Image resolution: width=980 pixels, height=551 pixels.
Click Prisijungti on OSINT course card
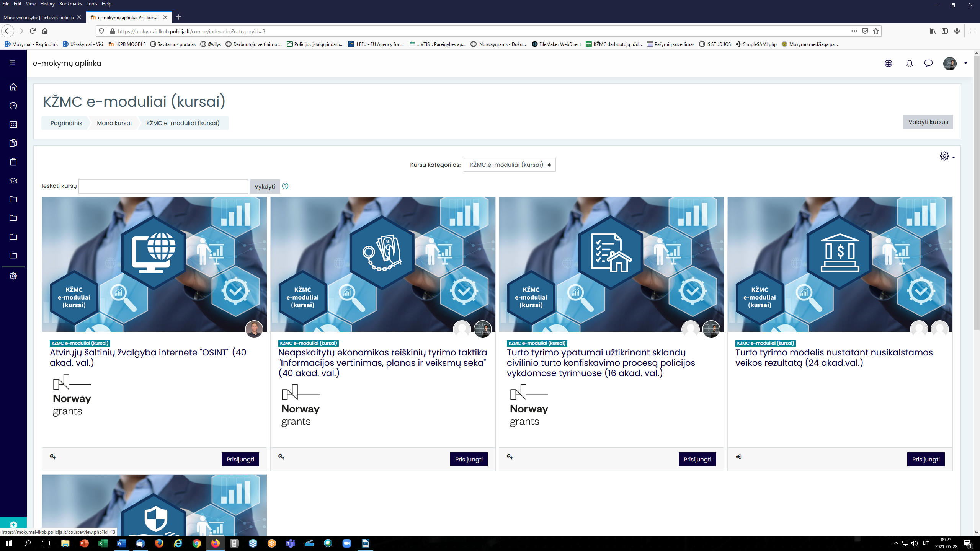240,459
